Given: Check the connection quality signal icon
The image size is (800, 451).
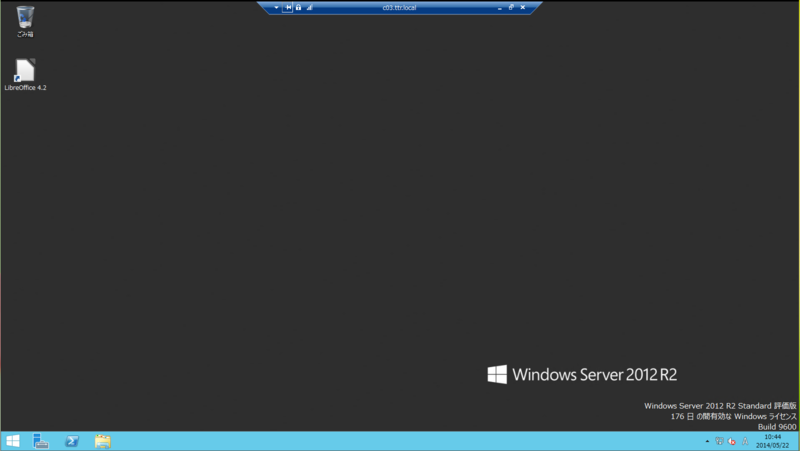Looking at the screenshot, I should [x=309, y=8].
